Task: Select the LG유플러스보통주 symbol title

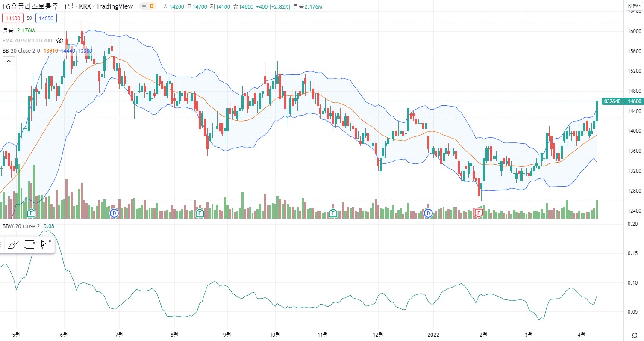Action: 30,6
